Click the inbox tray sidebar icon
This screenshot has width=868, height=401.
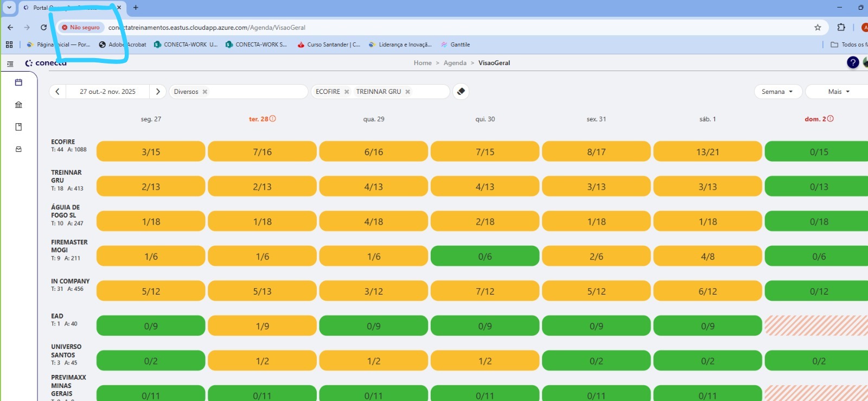point(18,149)
